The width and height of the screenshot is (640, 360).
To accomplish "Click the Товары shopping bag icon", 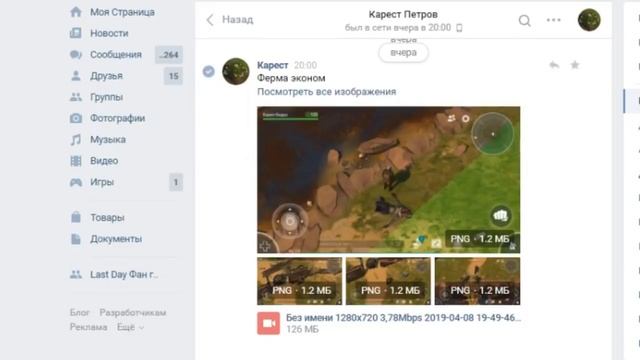I will tap(76, 217).
